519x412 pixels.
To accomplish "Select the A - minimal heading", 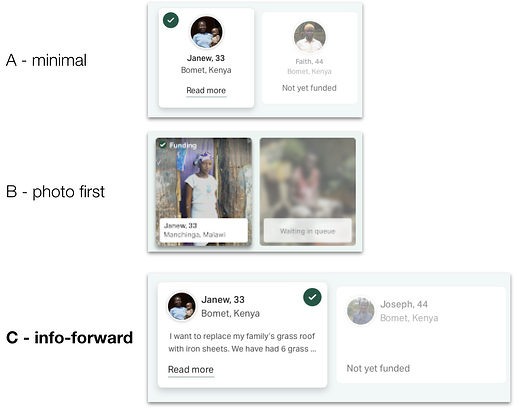I will pyautogui.click(x=46, y=60).
